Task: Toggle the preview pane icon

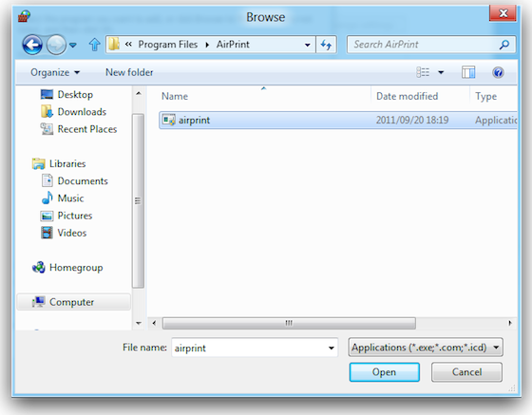Action: click(468, 72)
